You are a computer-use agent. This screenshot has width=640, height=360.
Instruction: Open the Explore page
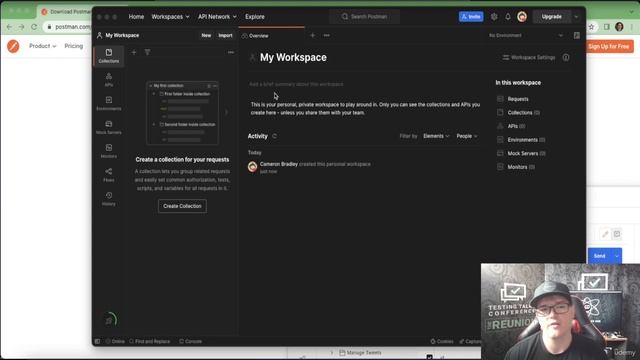click(x=255, y=17)
